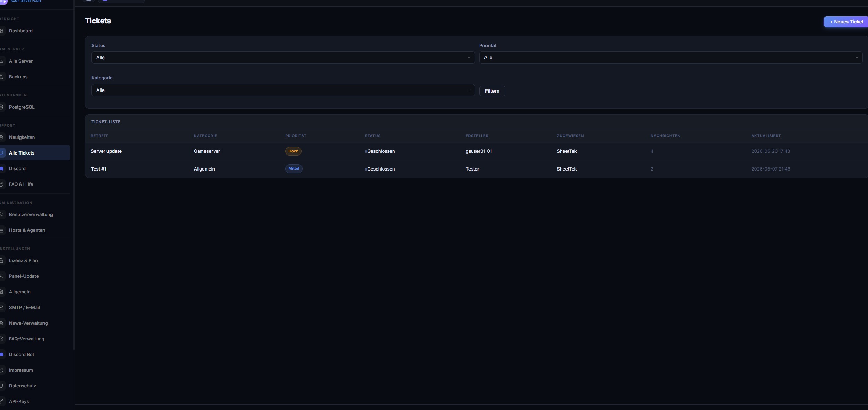
Task: Click the creator Tester
Action: [x=472, y=169]
